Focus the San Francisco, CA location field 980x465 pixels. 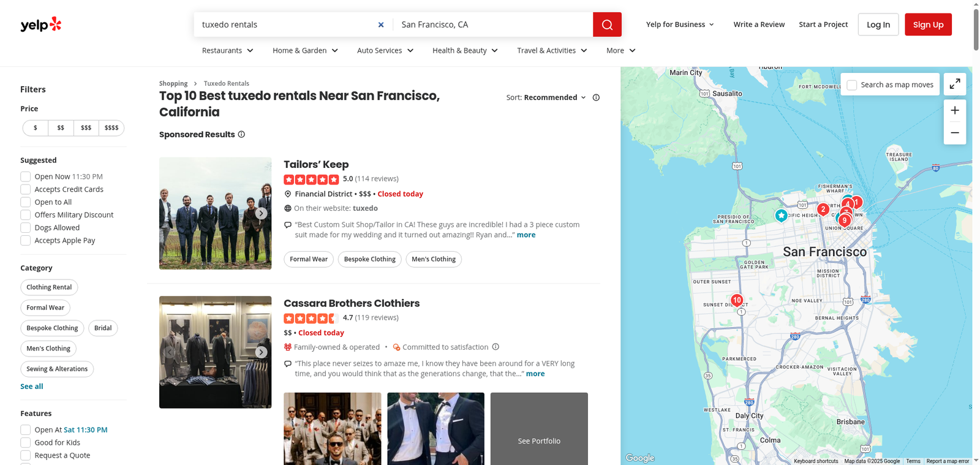pyautogui.click(x=493, y=25)
